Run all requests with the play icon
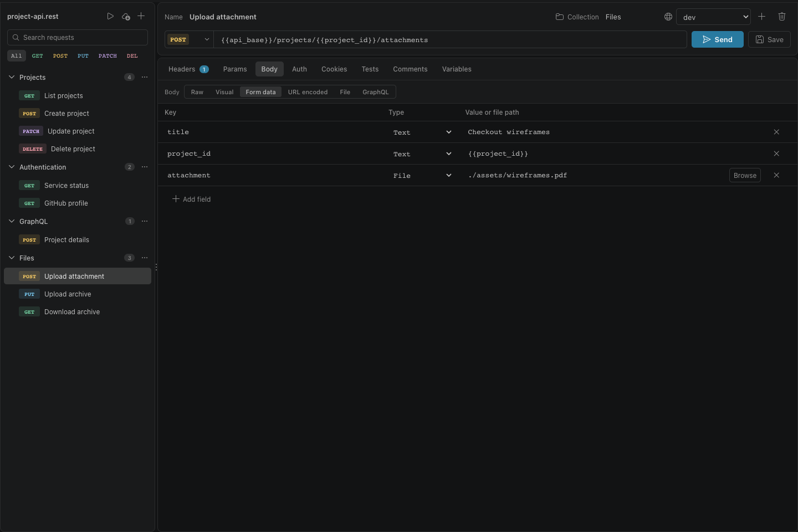Viewport: 798px width, 532px height. 110,16
